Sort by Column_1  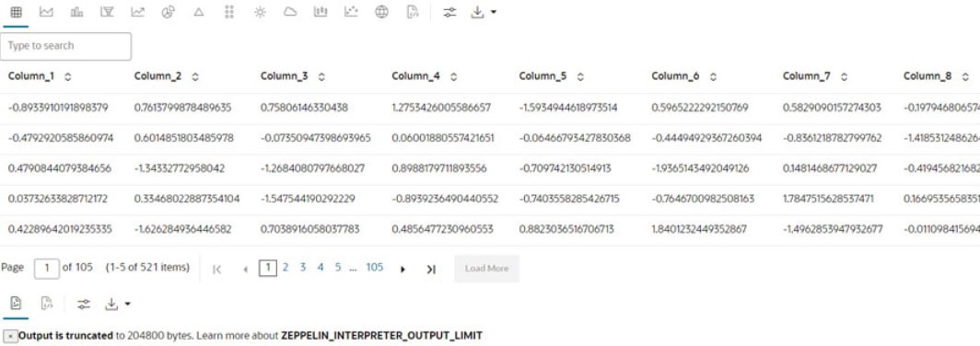[67, 76]
